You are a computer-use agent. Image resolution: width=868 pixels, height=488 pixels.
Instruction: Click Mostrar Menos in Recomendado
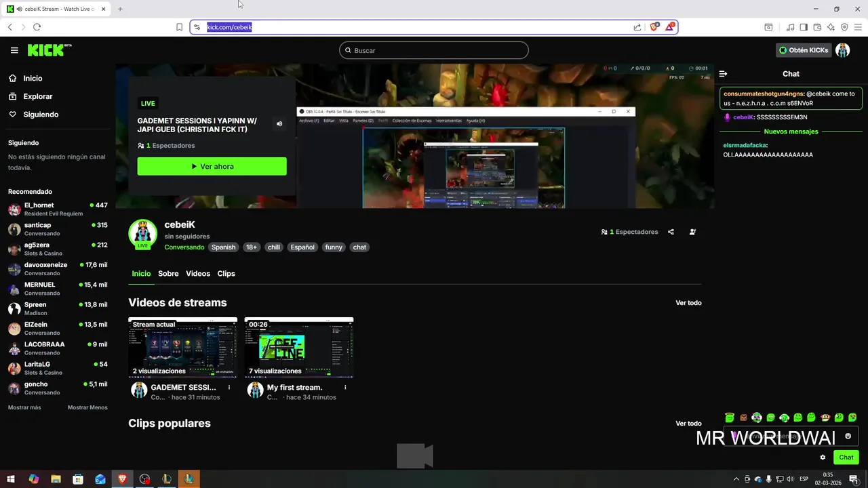point(87,407)
